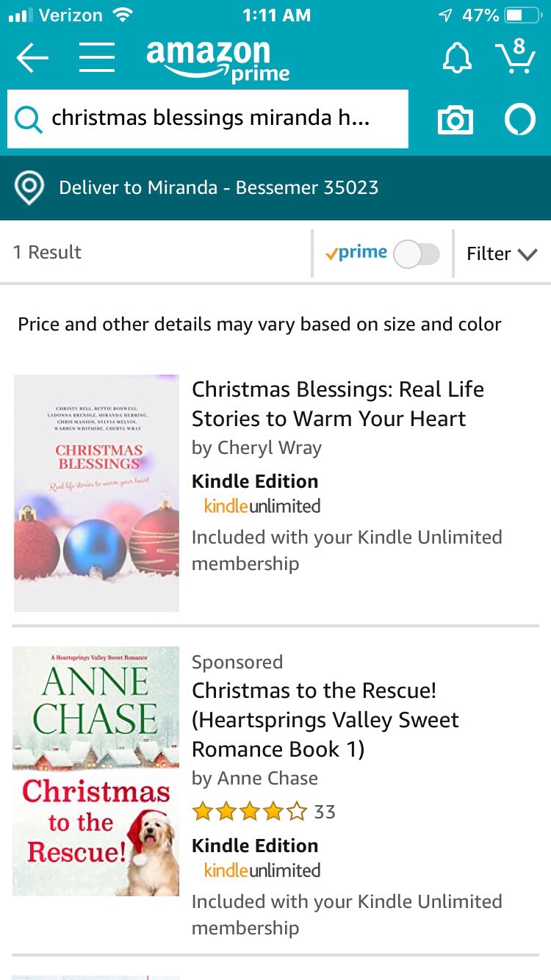
Task: Toggle the Prime filter switch
Action: tap(417, 254)
